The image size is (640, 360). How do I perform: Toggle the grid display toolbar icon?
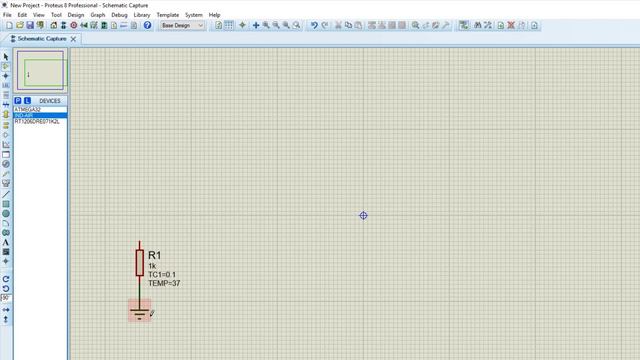(229, 25)
